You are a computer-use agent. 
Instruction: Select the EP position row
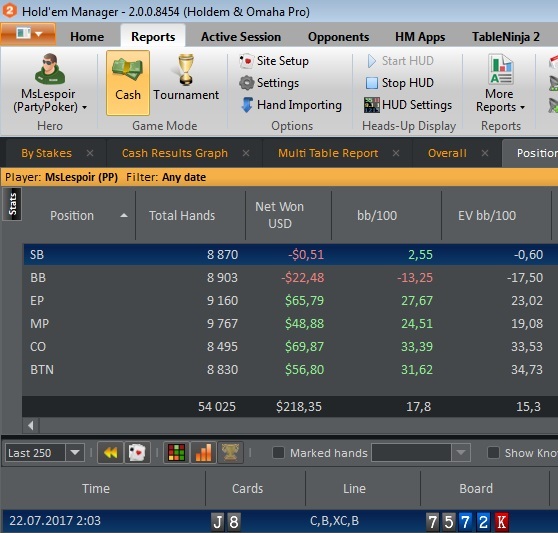(291, 301)
